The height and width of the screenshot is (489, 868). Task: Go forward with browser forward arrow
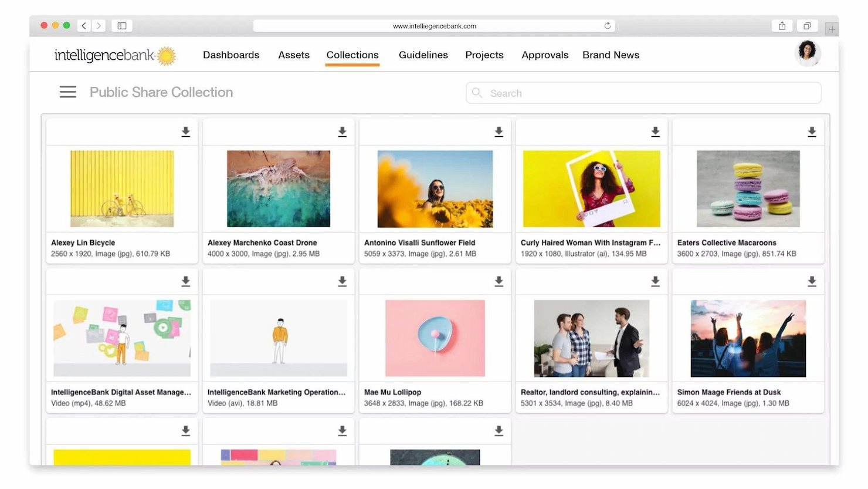pos(99,26)
